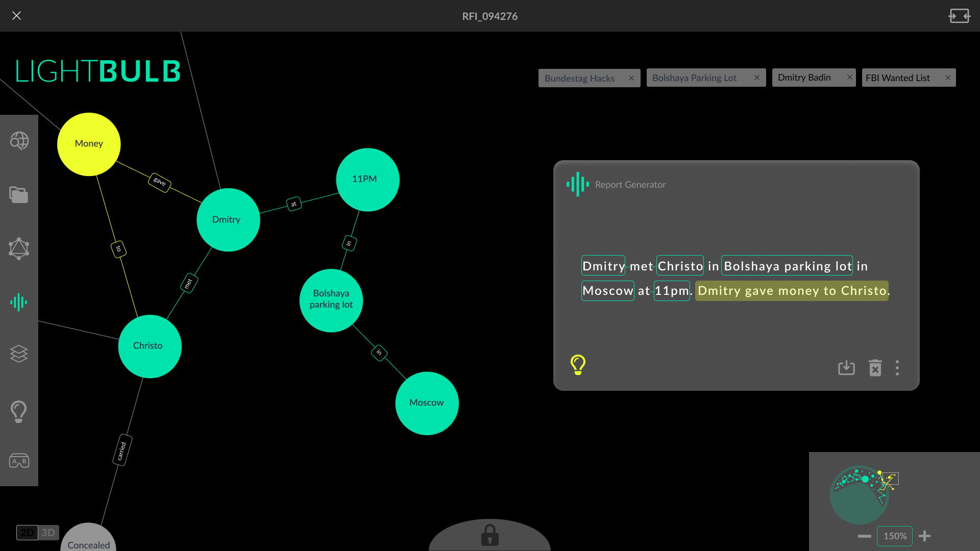Select the Dmitry Badin tab
Image resolution: width=980 pixels, height=551 pixels.
click(804, 78)
